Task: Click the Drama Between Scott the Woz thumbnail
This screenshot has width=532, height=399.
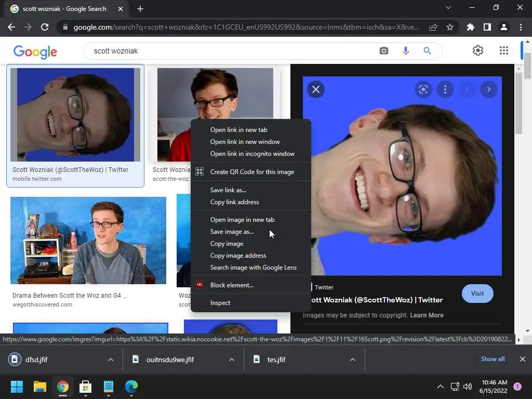Action: coord(88,241)
